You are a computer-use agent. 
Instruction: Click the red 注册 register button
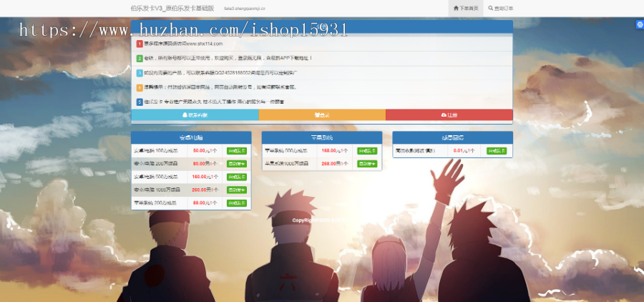[x=449, y=115]
